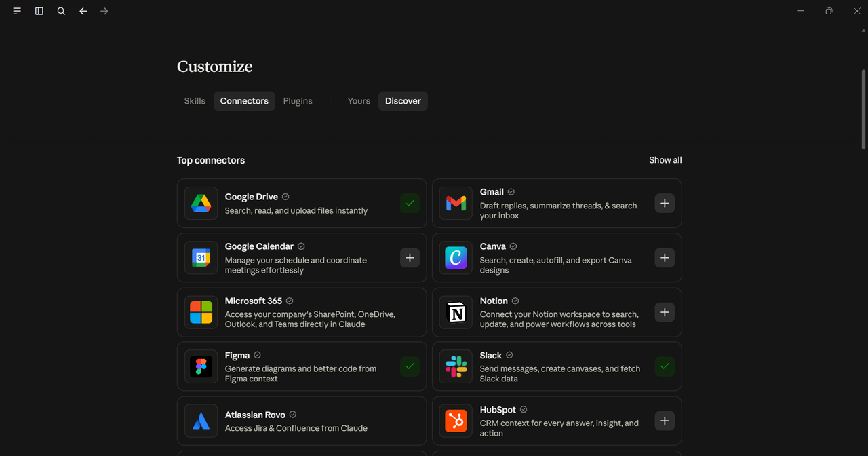This screenshot has height=456, width=868.
Task: Open the Plugins tab
Action: tap(298, 101)
